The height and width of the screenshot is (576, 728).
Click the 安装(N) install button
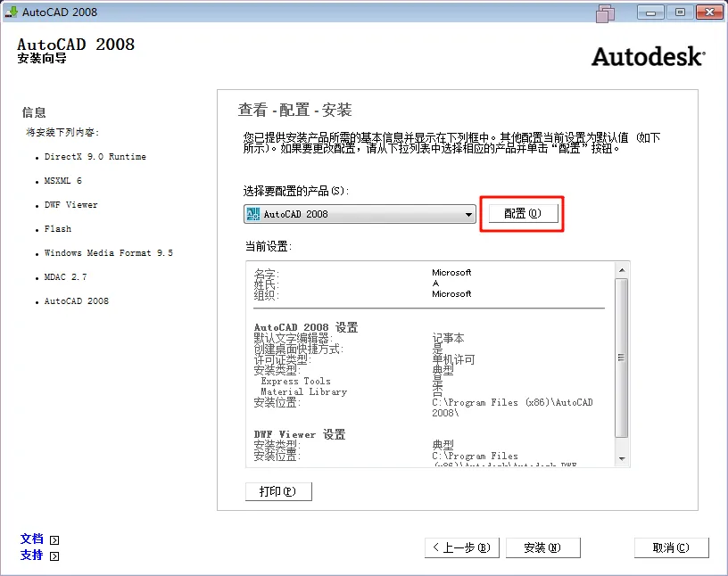(x=542, y=547)
